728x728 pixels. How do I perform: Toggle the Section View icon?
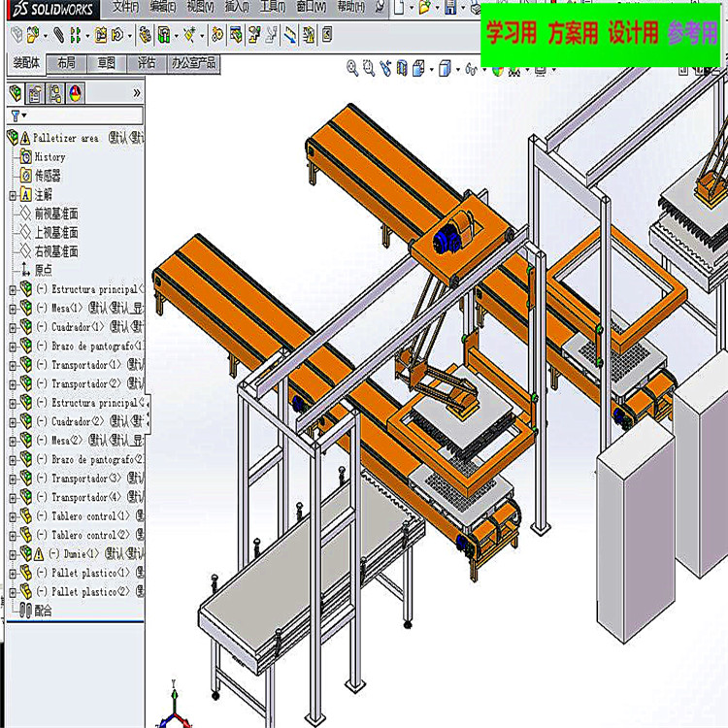(402, 69)
